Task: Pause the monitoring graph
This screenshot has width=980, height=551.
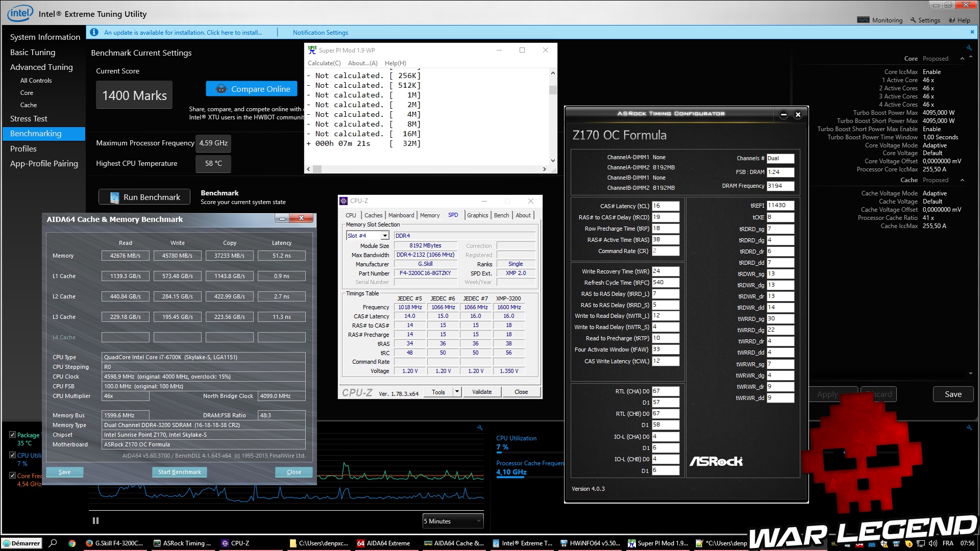Action: coord(95,520)
